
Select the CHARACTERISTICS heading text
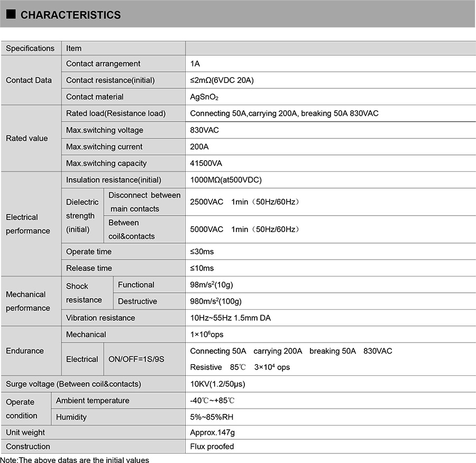pos(70,15)
